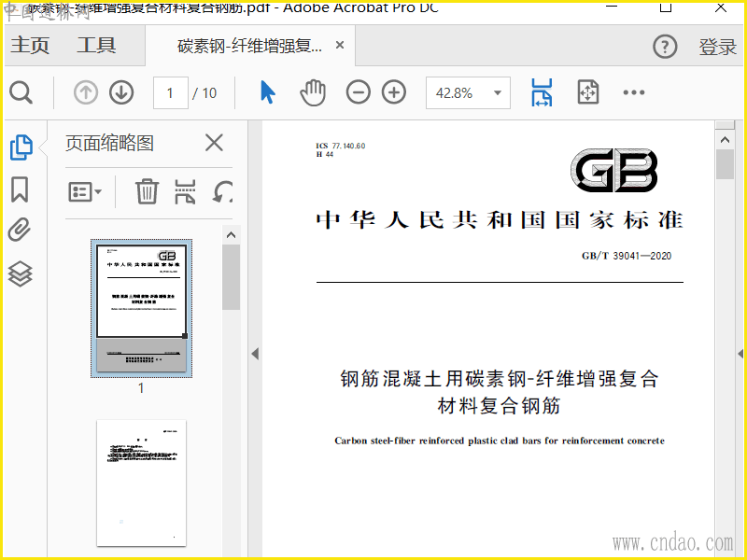
Task: Click the thumbnail panel scrollbar thumb
Action: (231, 276)
